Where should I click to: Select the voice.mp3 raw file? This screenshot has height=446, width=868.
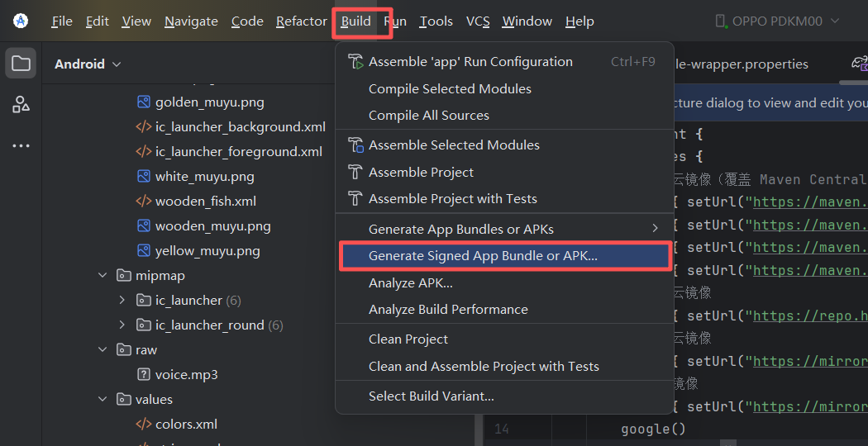pyautogui.click(x=186, y=374)
